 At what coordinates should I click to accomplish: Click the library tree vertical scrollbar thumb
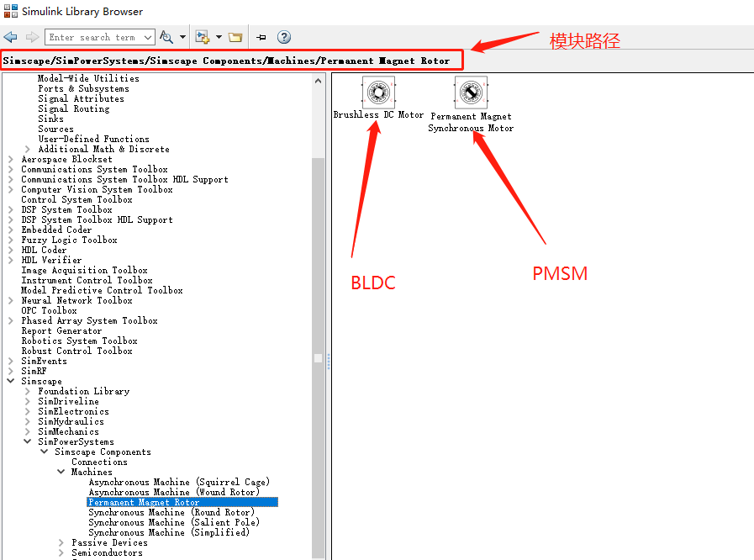pyautogui.click(x=318, y=358)
